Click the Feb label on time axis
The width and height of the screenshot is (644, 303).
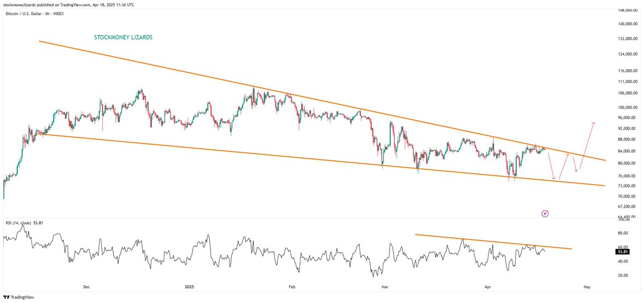tap(292, 287)
